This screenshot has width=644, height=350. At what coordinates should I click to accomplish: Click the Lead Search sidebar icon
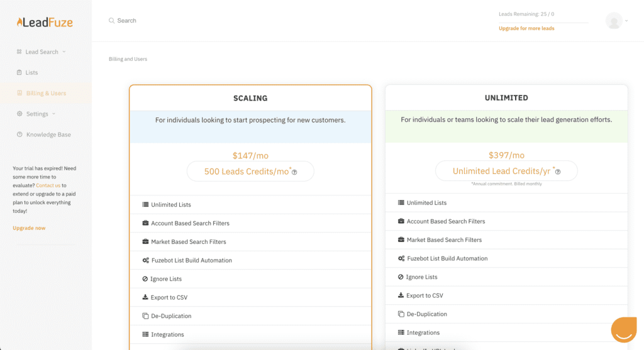coord(19,52)
